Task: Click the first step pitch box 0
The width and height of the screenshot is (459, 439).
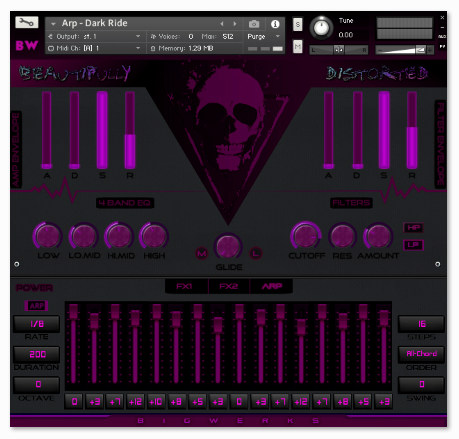Action: click(x=74, y=402)
